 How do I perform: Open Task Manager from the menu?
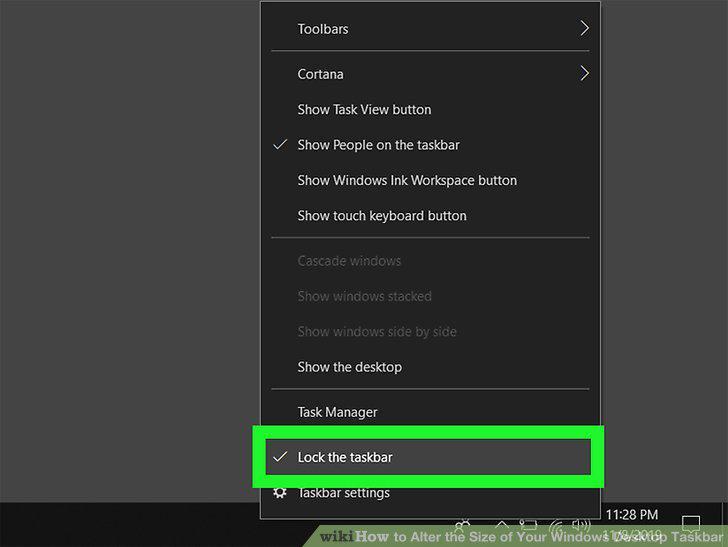coord(430,412)
